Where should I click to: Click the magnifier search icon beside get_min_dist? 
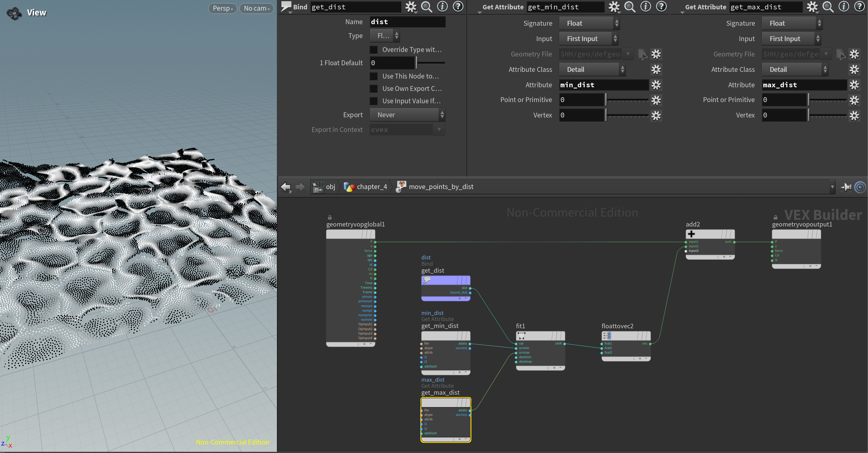(629, 7)
